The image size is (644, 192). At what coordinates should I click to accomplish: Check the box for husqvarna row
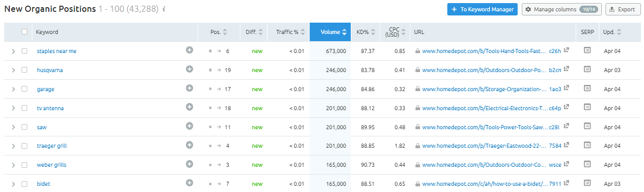click(x=24, y=70)
